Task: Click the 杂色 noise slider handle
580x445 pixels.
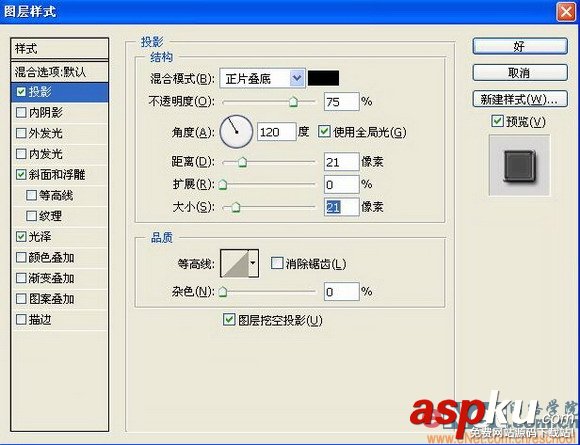Action: [x=223, y=292]
